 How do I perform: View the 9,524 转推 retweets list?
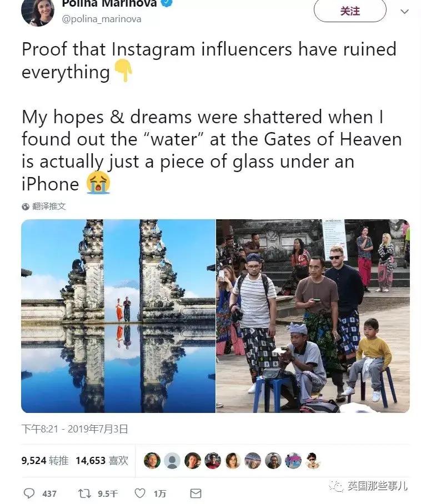pos(45,461)
